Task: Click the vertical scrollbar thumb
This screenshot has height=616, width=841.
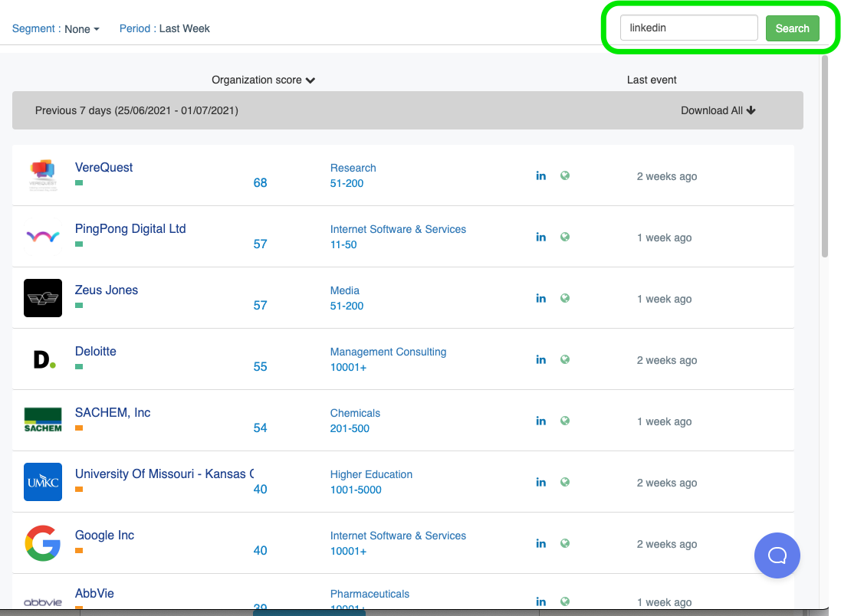Action: [x=824, y=156]
